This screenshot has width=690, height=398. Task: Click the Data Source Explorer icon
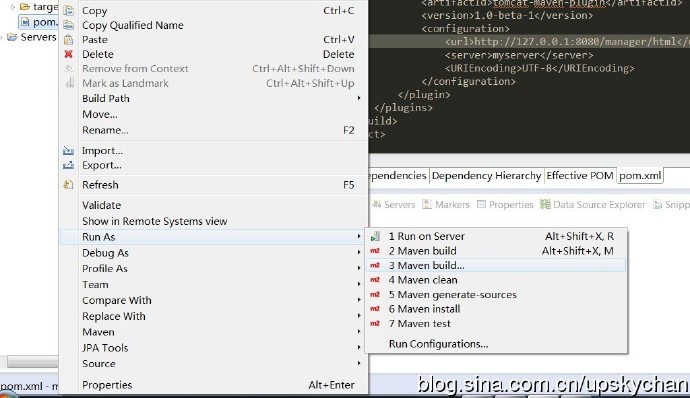[x=545, y=204]
